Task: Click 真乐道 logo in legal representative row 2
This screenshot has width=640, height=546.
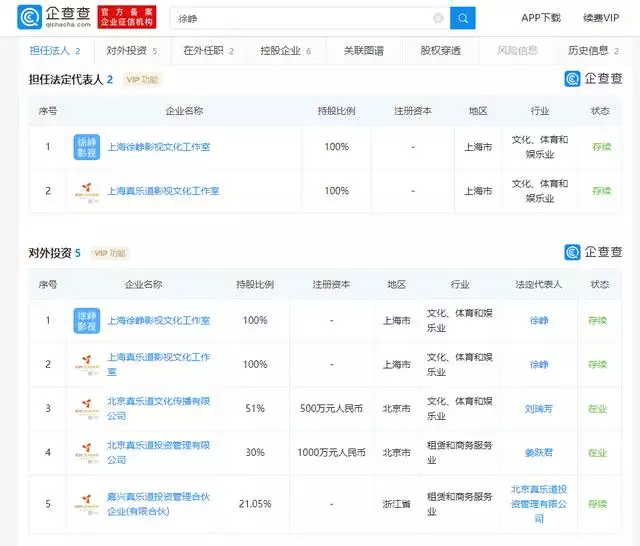Action: [87, 191]
